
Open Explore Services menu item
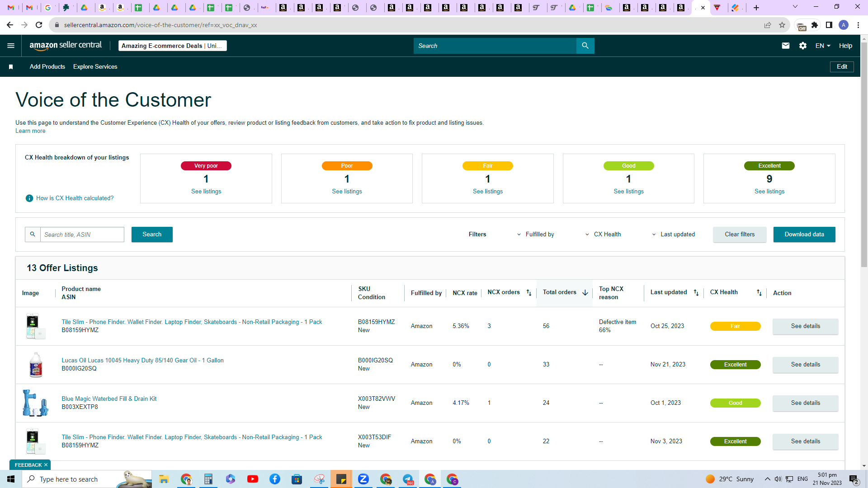click(95, 67)
